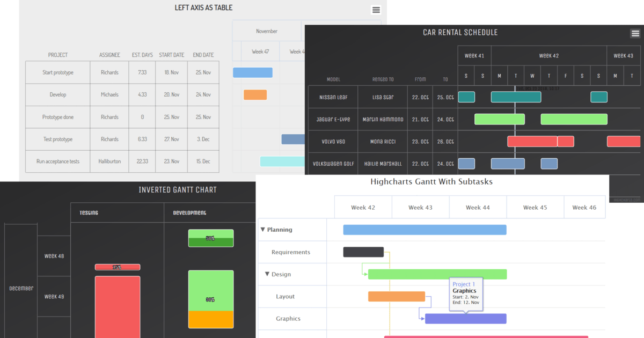Screen dimensions: 644x338
Task: Select the Run acceptance tests cell
Action: pos(58,161)
